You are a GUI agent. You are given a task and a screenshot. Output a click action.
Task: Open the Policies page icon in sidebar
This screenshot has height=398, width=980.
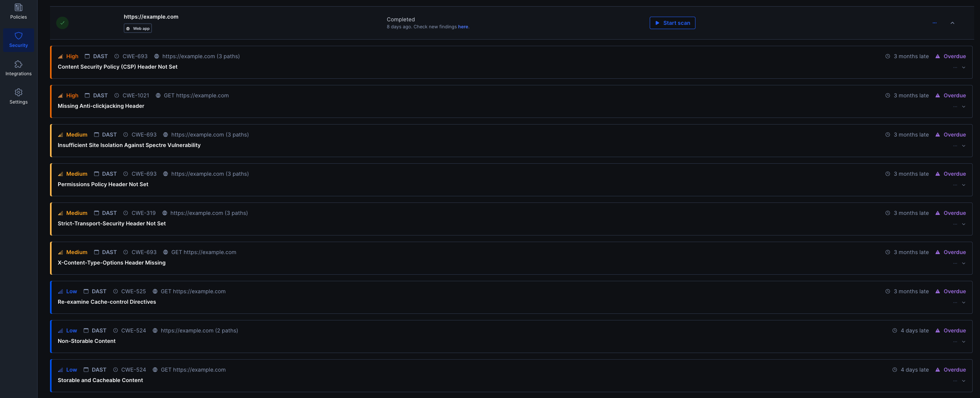coord(19,8)
